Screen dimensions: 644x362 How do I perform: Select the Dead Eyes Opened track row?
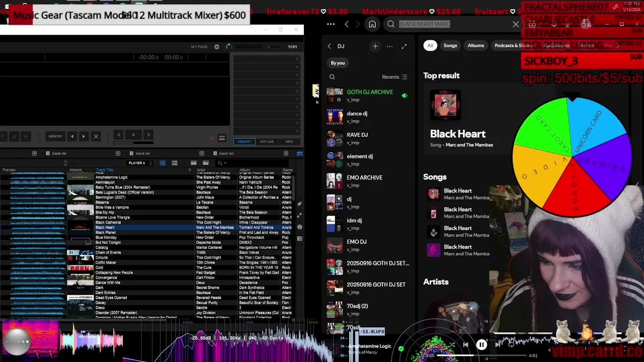(x=146, y=298)
